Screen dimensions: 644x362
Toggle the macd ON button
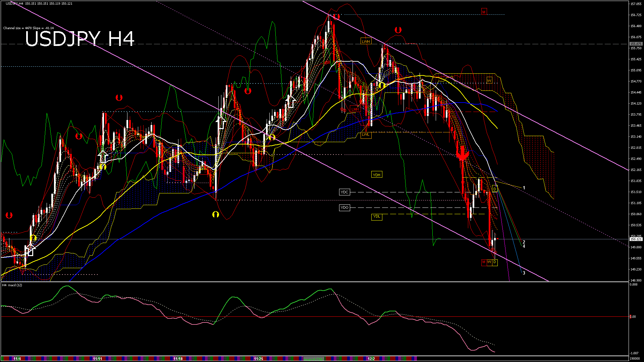point(314,359)
